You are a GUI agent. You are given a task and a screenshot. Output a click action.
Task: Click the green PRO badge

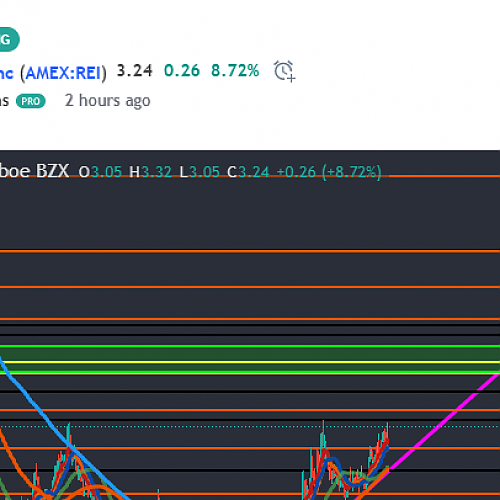pyautogui.click(x=31, y=101)
